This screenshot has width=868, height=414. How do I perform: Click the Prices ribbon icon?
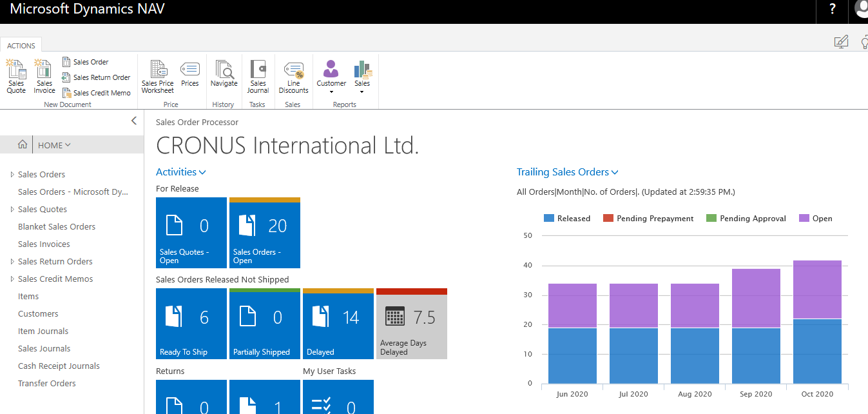(x=190, y=74)
